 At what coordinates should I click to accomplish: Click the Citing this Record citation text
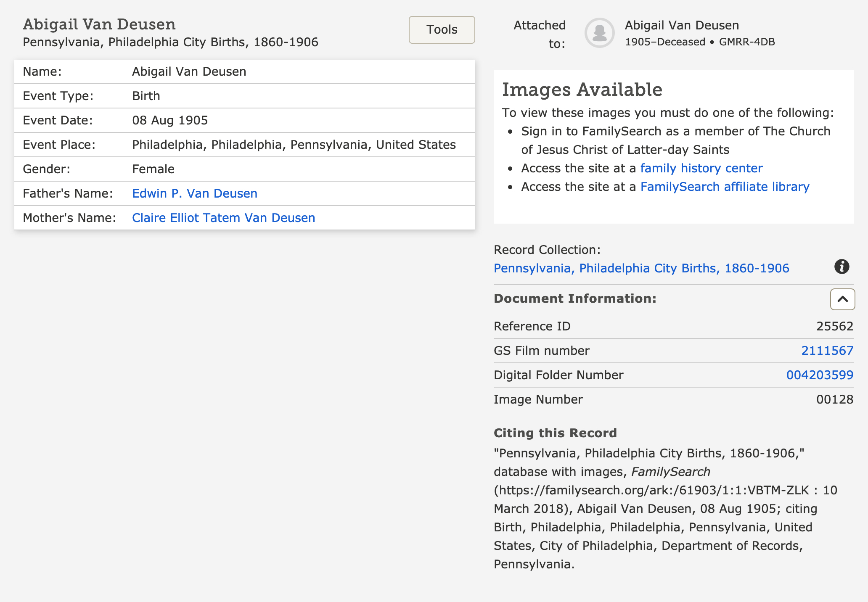[x=664, y=509]
